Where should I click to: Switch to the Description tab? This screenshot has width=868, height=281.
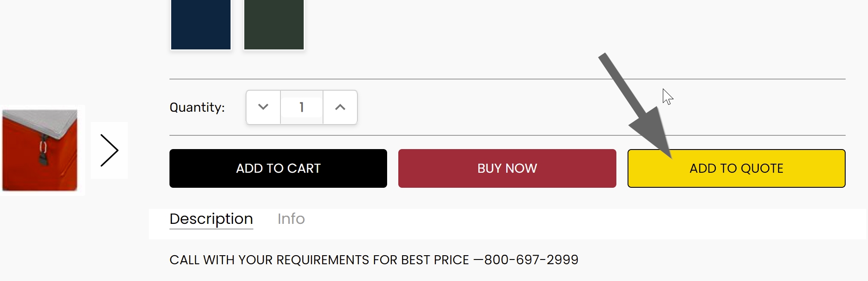pyautogui.click(x=211, y=219)
